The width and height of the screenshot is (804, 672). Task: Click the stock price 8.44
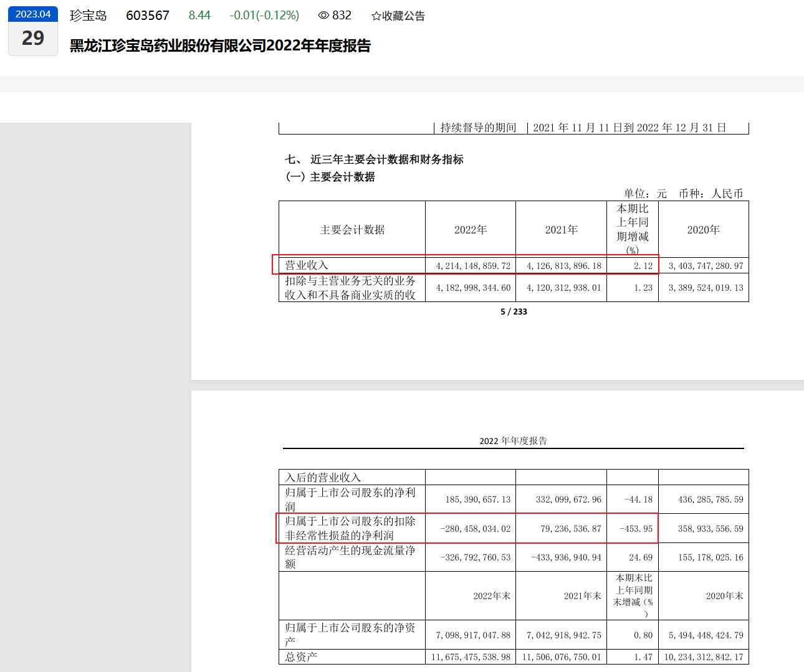click(199, 16)
